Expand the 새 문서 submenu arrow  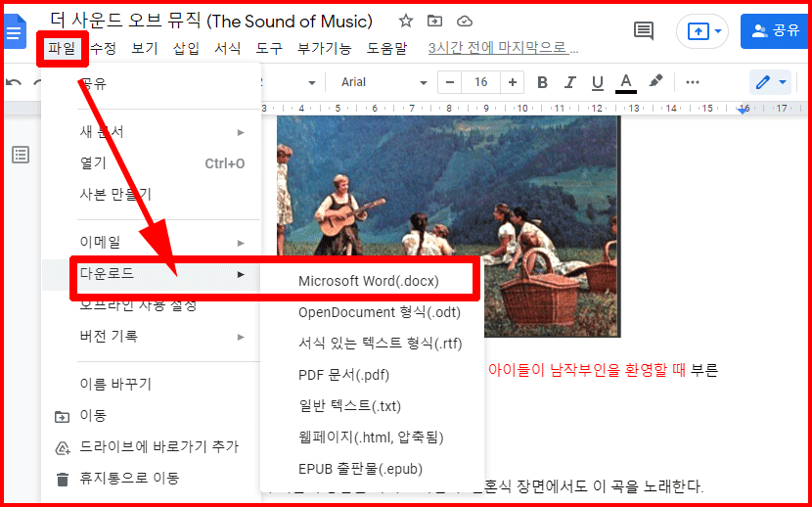tap(241, 132)
